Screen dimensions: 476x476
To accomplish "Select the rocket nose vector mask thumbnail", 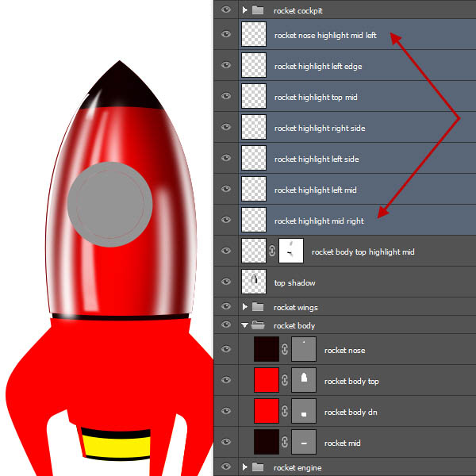I will 304,349.
